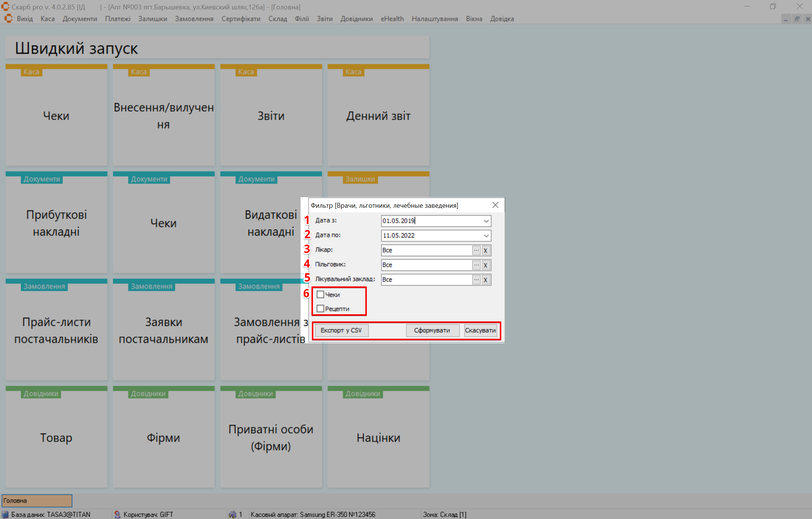Expand the Дата по date dropdown
This screenshot has height=519, width=812.
[x=486, y=236]
